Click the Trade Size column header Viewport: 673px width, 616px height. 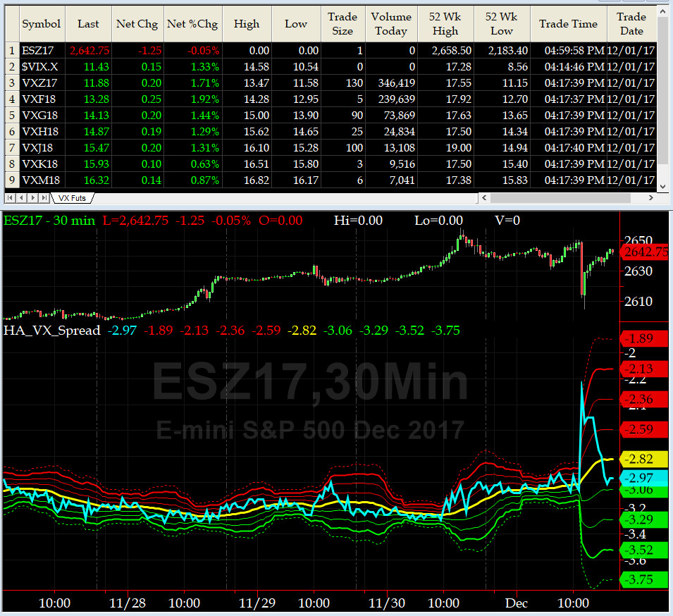[x=342, y=24]
